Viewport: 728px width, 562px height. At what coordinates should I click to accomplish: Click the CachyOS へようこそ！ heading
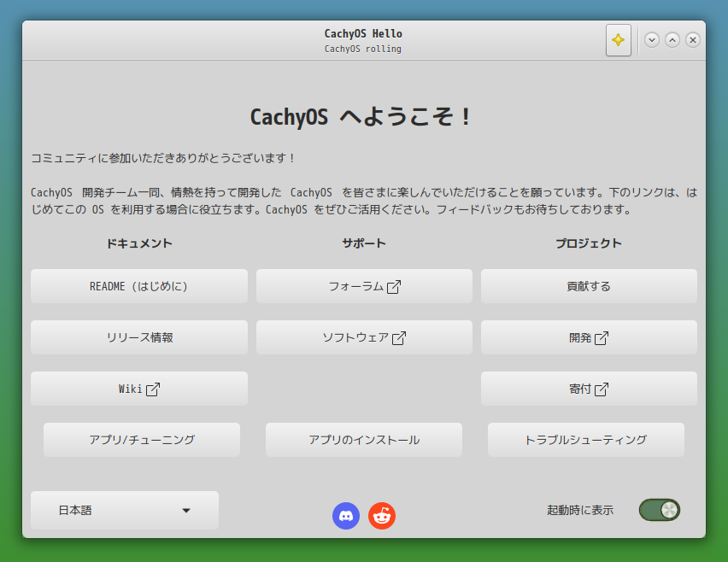pos(361,116)
